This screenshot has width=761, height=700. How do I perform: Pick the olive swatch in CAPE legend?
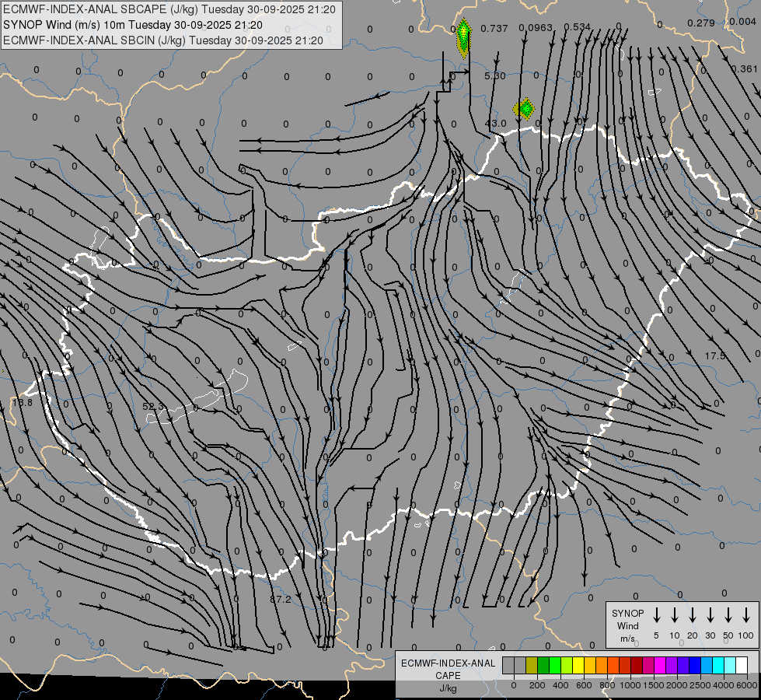click(532, 666)
